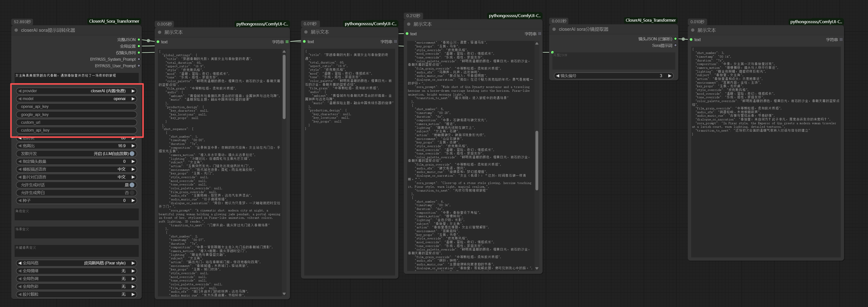Click the scrollbar down arrow in the 0.212秒 text node
This screenshot has width=868, height=307.
537,269
